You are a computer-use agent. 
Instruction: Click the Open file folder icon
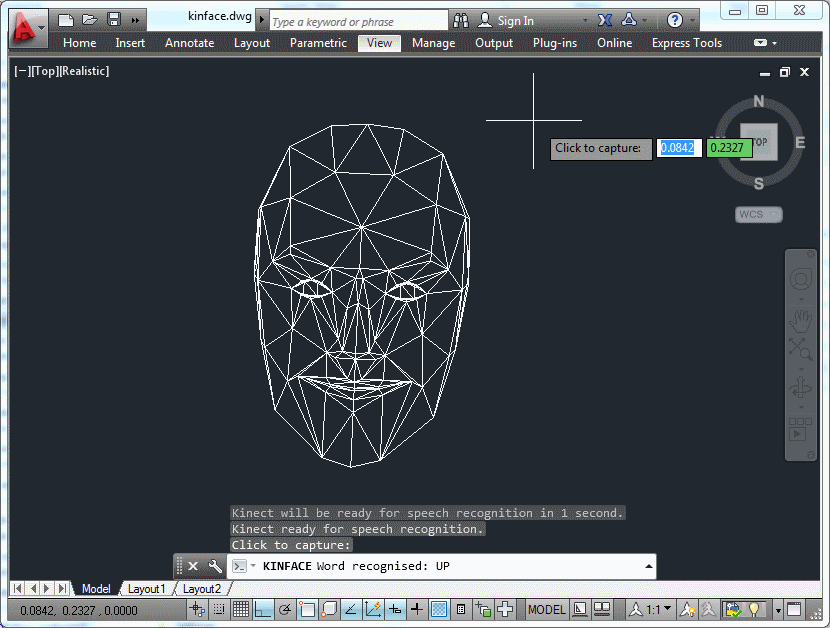pos(90,20)
